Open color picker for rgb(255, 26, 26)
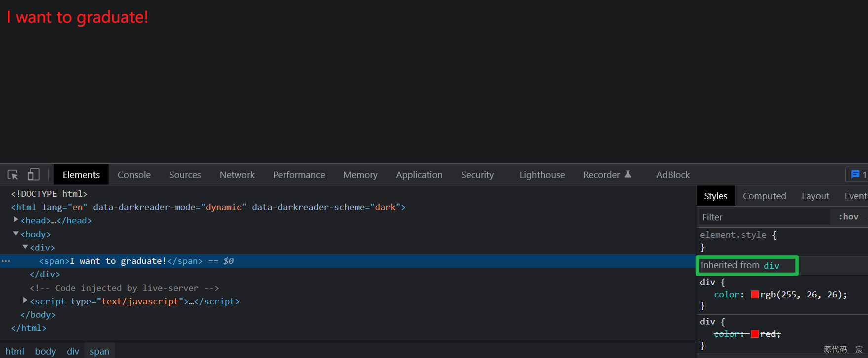Screen dimensions: 868x358 [x=755, y=294]
